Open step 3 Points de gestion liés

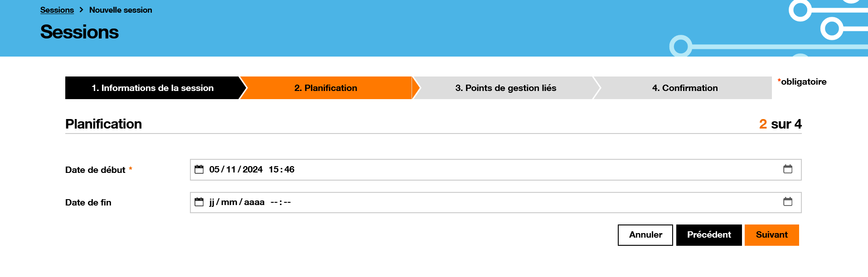tap(505, 88)
